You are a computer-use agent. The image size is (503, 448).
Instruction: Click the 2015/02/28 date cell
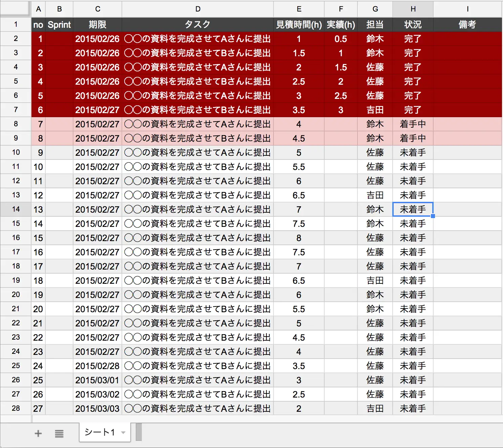(x=97, y=366)
